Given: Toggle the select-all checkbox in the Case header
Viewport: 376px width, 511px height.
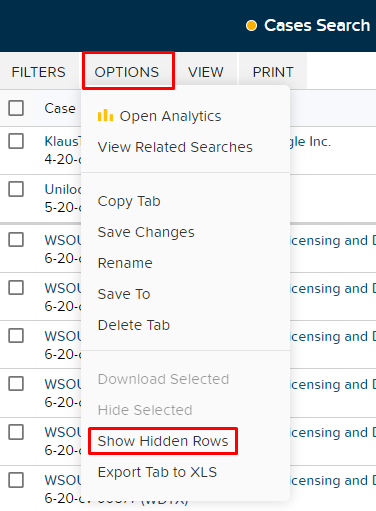Looking at the screenshot, I should [x=16, y=108].
